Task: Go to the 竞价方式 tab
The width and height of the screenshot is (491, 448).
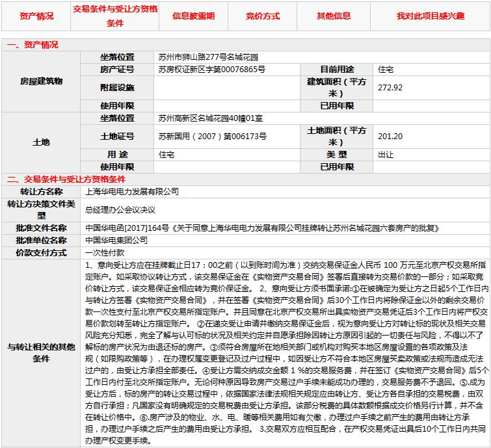Action: 263,16
